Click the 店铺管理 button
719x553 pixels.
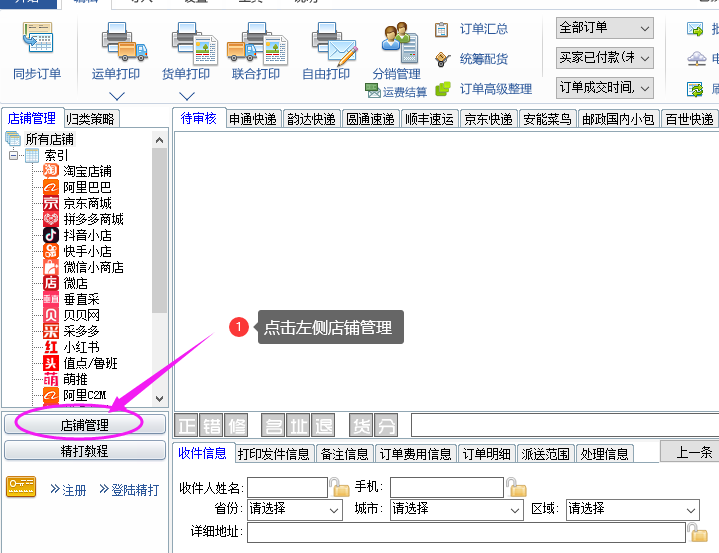tap(85, 425)
